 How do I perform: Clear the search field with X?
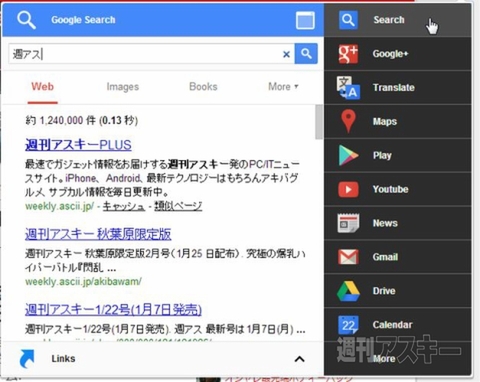(286, 54)
